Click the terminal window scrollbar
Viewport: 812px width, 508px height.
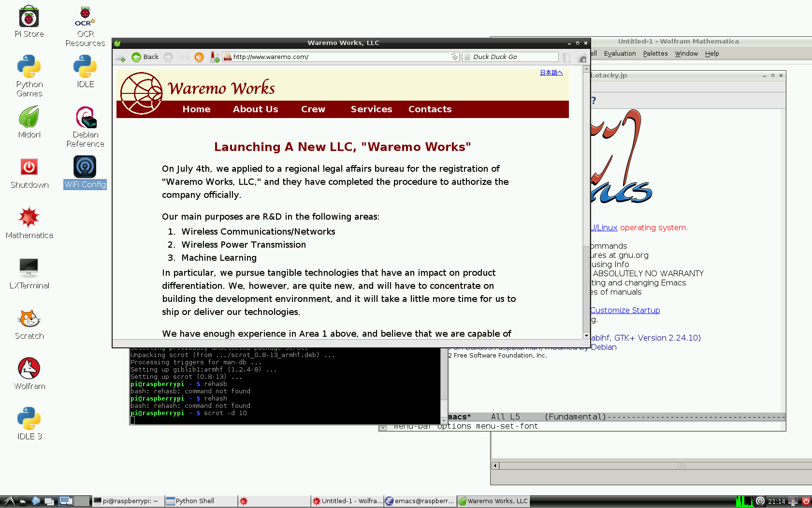(444, 385)
